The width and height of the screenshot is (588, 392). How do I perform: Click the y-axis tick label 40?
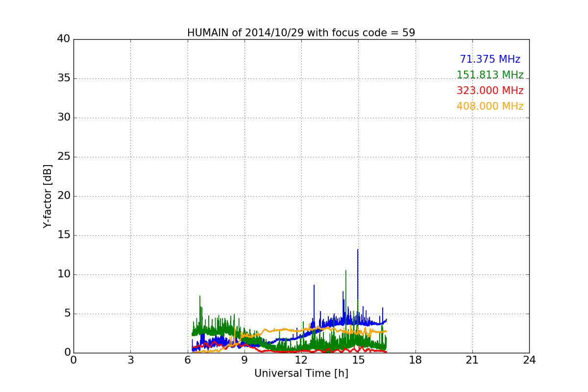pyautogui.click(x=64, y=39)
